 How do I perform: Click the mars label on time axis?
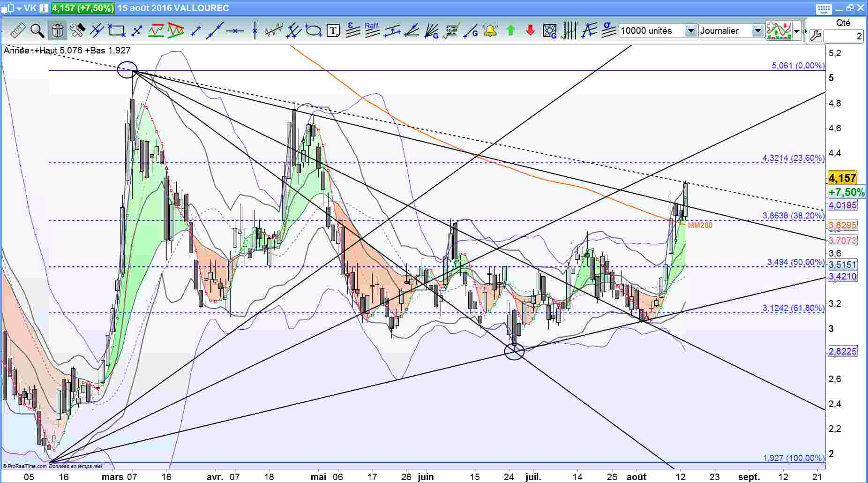[112, 477]
